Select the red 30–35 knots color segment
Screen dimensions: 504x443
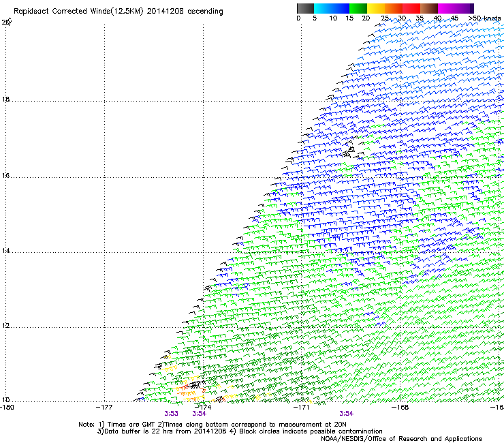pyautogui.click(x=411, y=8)
